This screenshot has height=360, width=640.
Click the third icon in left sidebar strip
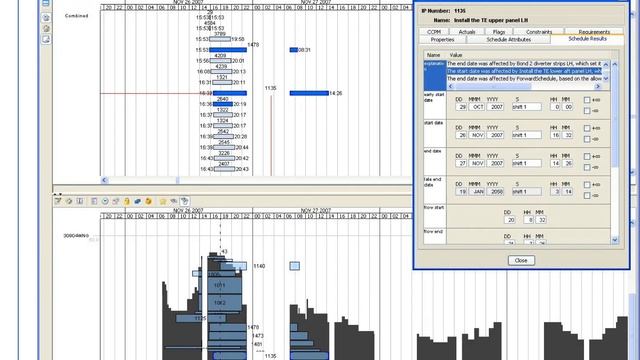(46, 29)
